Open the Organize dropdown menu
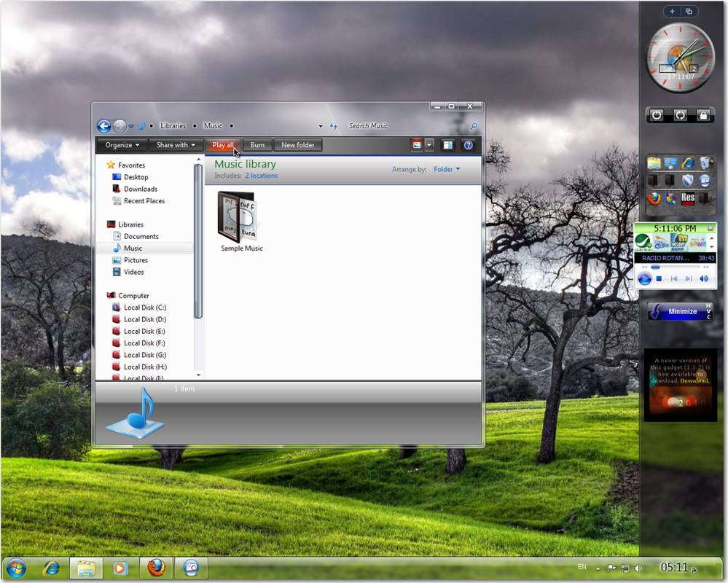 point(121,144)
